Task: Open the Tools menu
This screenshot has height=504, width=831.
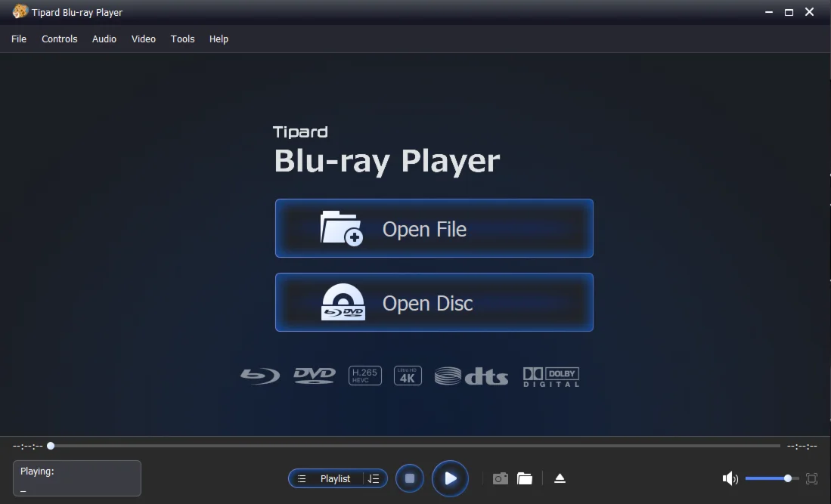Action: 182,39
